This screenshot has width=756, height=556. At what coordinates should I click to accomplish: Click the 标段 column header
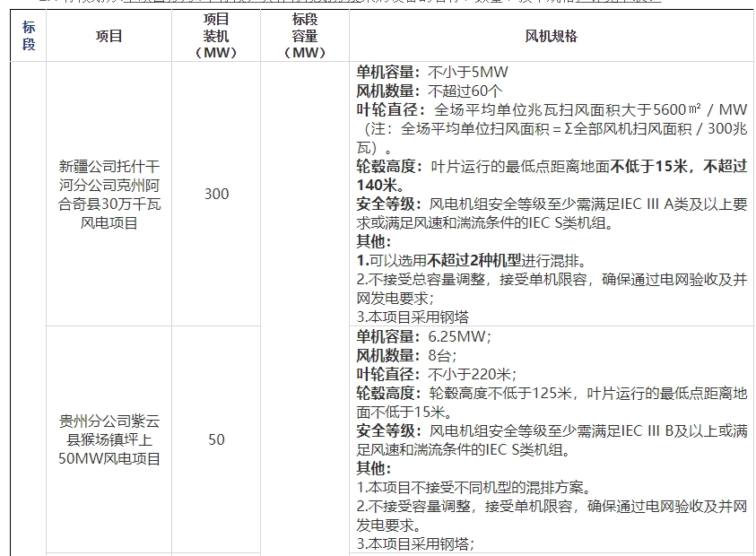coord(29,36)
